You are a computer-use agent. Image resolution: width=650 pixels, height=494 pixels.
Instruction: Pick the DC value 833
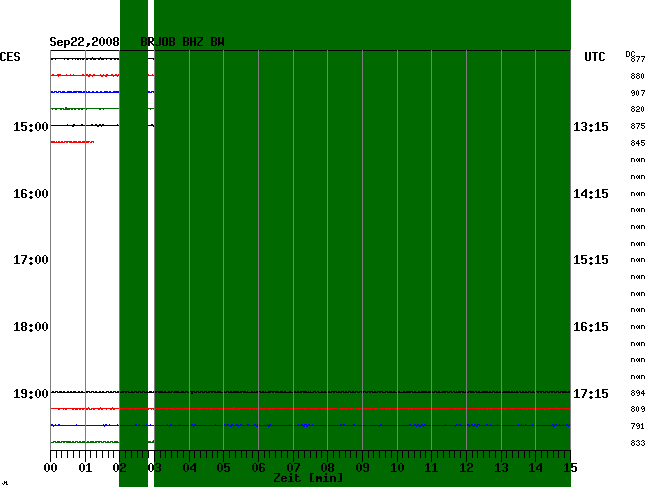638,443
